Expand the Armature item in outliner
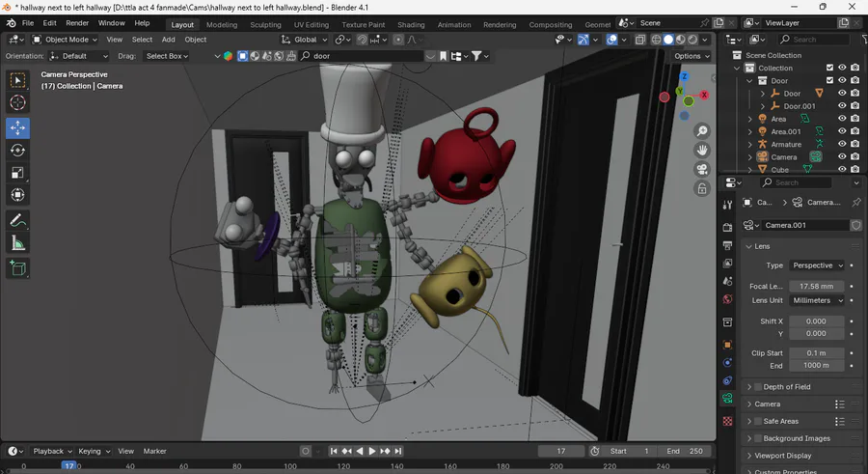 750,144
